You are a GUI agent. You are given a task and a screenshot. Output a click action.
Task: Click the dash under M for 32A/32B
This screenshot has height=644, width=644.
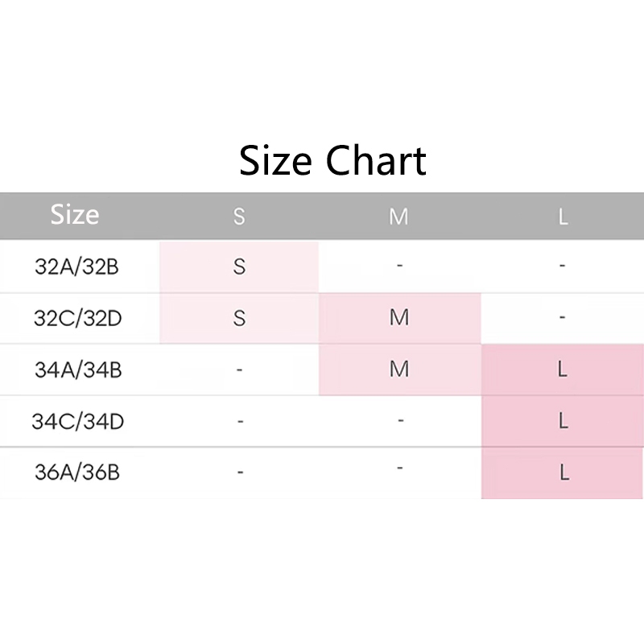[399, 266]
